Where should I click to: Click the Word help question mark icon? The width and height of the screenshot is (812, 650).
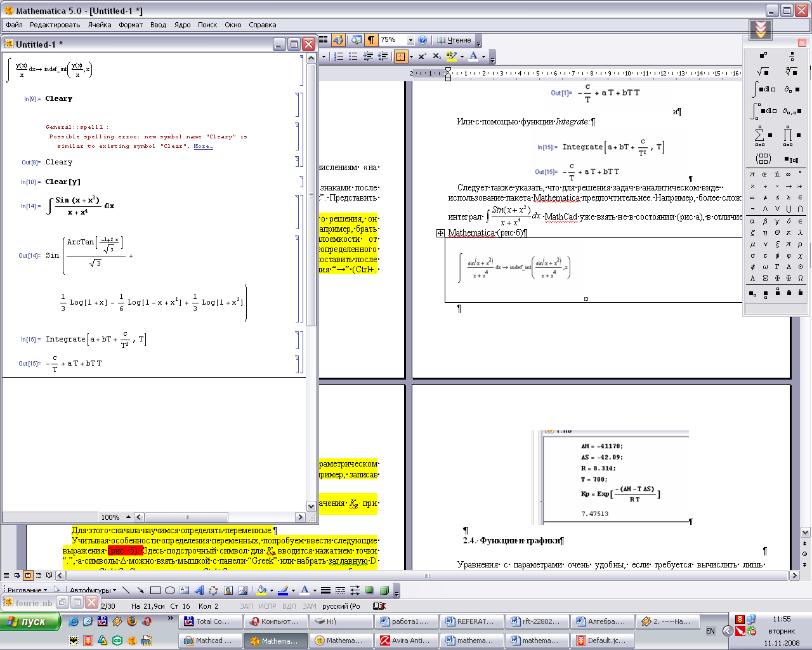tap(422, 40)
